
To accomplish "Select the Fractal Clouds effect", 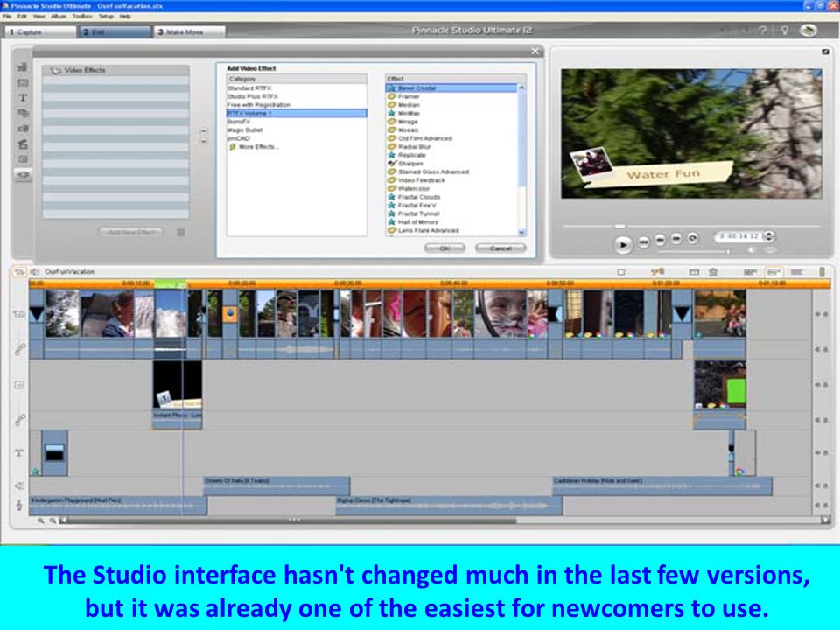I will [x=419, y=197].
